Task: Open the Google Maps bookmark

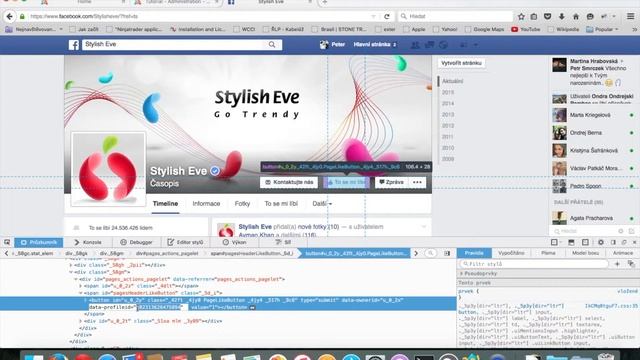Action: [x=485, y=29]
